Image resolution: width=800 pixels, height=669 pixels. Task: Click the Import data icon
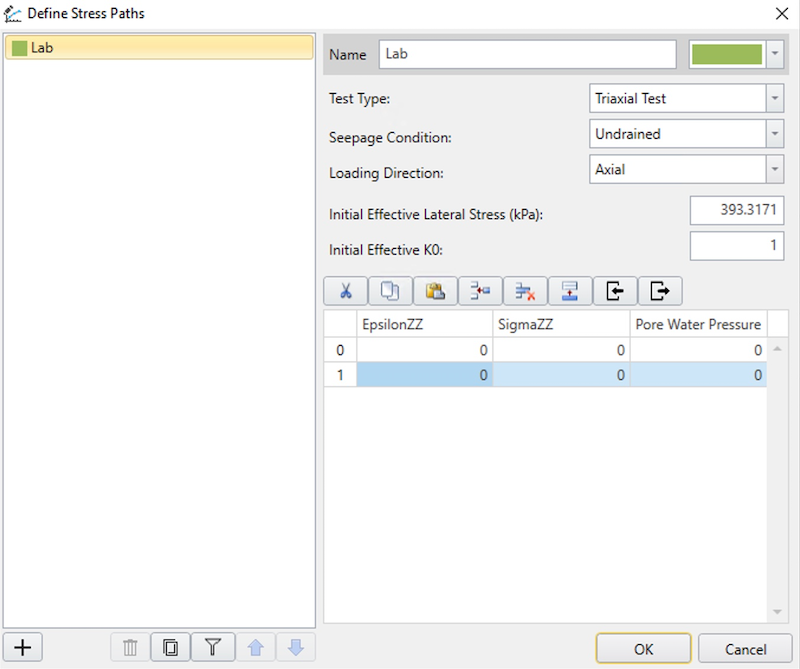613,290
